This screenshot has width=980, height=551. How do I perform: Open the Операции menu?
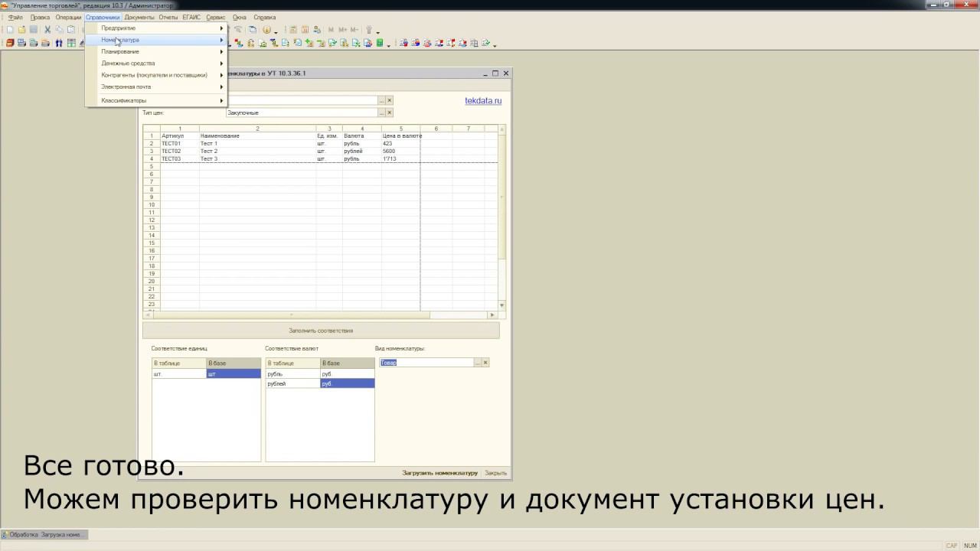tap(68, 17)
